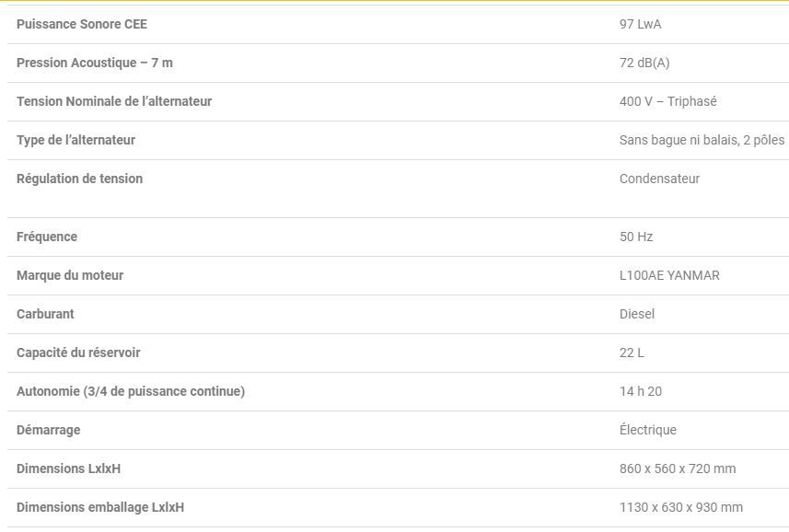Select the "860 x 560 x 720 mm" dimensions
Screen dimensions: 789x532
pyautogui.click(x=677, y=468)
